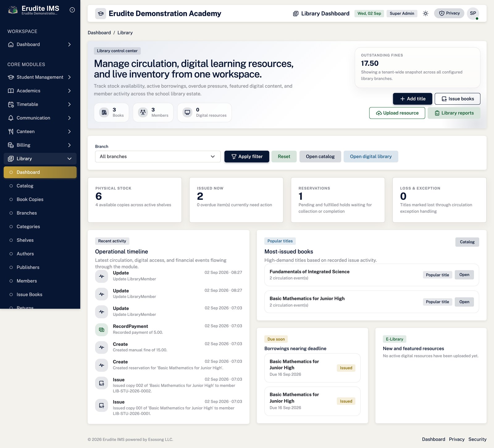Open Catalog in Library submenu

(x=40, y=186)
